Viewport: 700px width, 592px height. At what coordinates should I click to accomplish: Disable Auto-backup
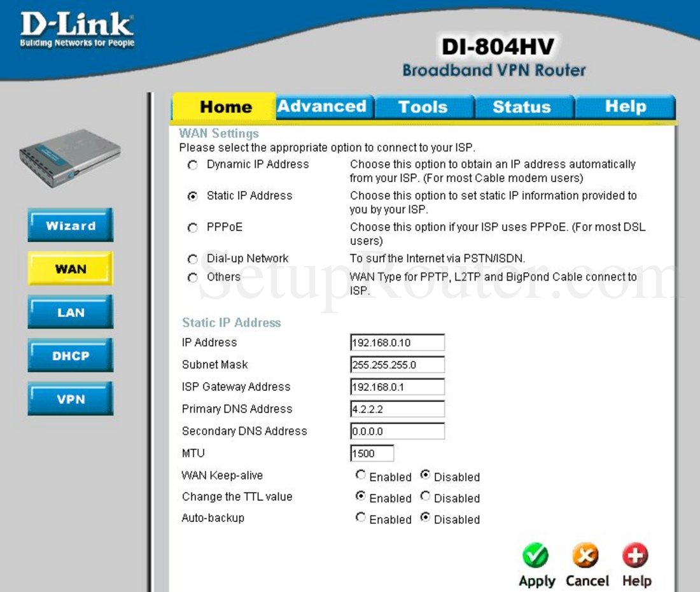pyautogui.click(x=426, y=518)
